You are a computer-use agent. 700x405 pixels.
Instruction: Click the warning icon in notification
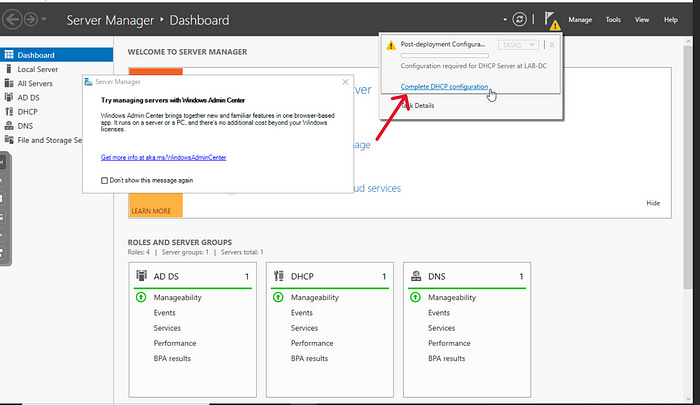[391, 45]
